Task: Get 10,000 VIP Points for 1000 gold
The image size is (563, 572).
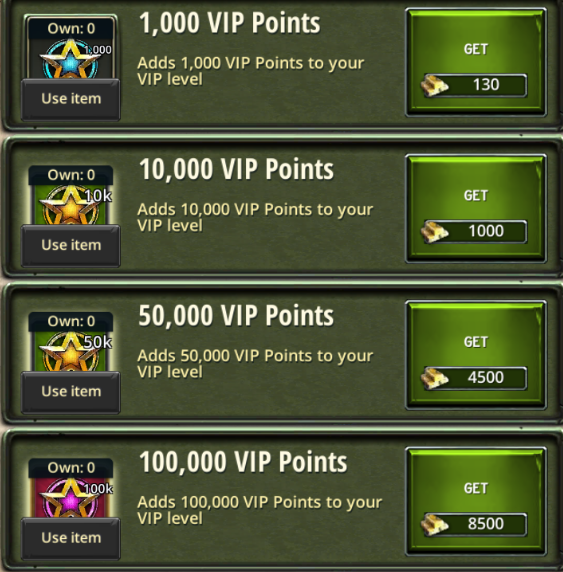Action: tap(476, 208)
